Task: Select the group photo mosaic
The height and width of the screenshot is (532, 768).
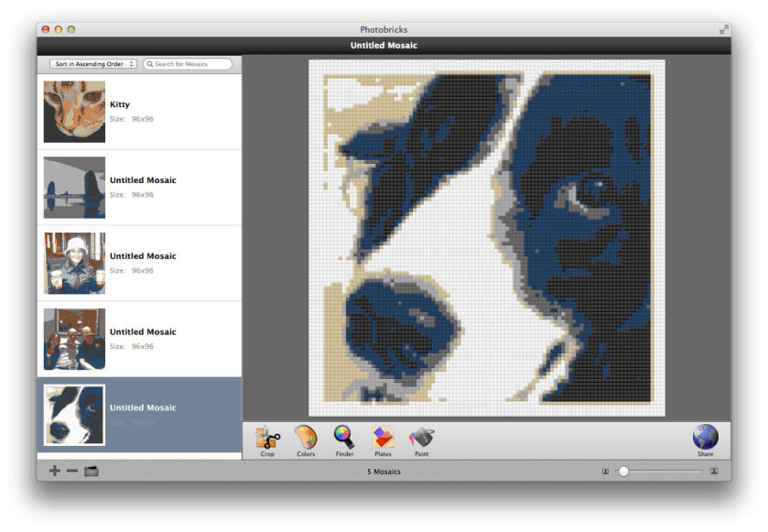Action: pyautogui.click(x=137, y=338)
